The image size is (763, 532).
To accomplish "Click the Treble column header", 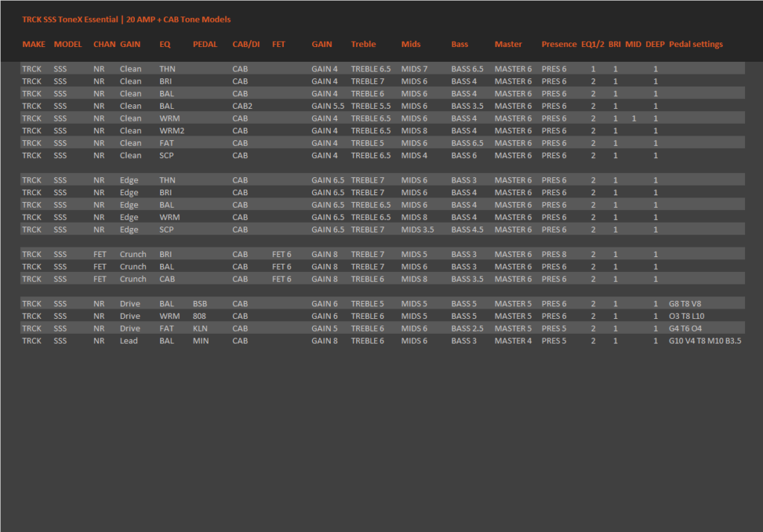I will coord(364,44).
